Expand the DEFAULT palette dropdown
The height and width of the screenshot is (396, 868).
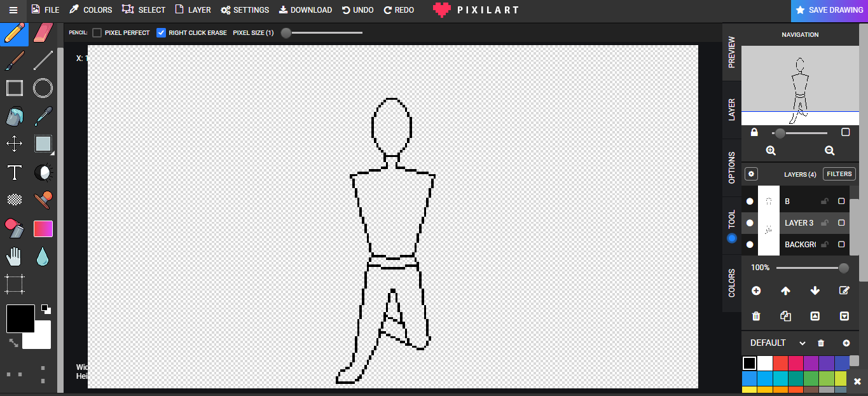pyautogui.click(x=803, y=343)
